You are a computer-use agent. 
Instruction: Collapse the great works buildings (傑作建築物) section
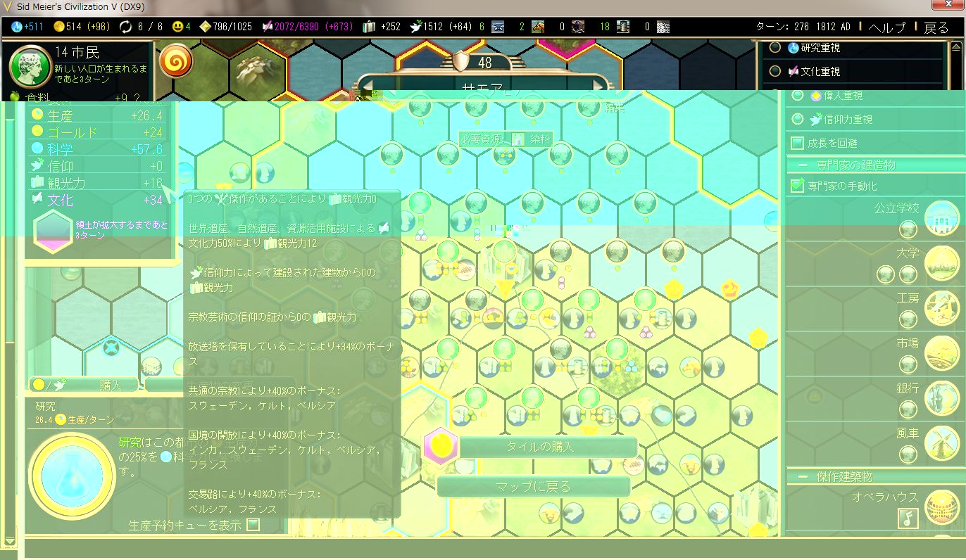click(803, 477)
